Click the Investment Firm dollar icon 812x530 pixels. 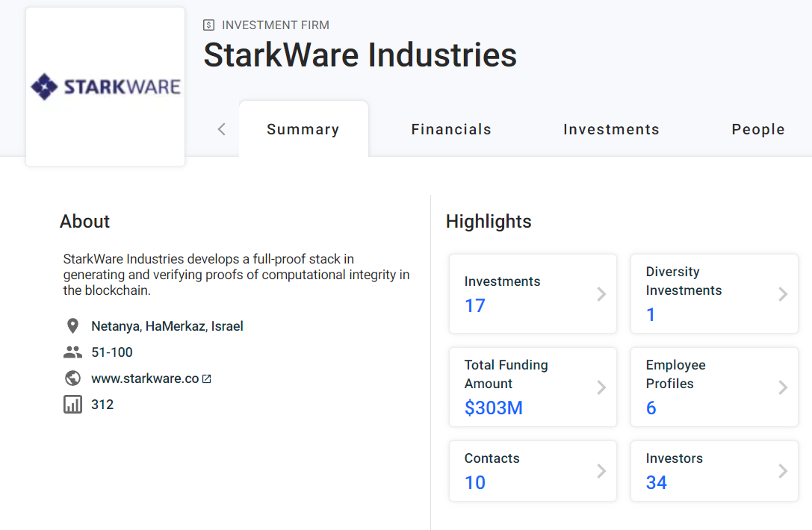[x=209, y=25]
